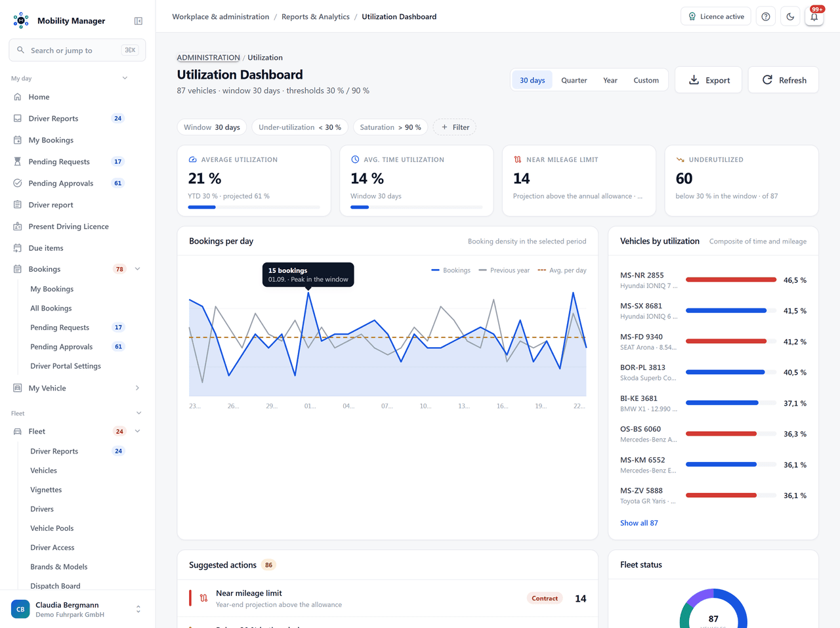Toggle the Previous year legend series
The image size is (840, 628).
pyautogui.click(x=504, y=270)
